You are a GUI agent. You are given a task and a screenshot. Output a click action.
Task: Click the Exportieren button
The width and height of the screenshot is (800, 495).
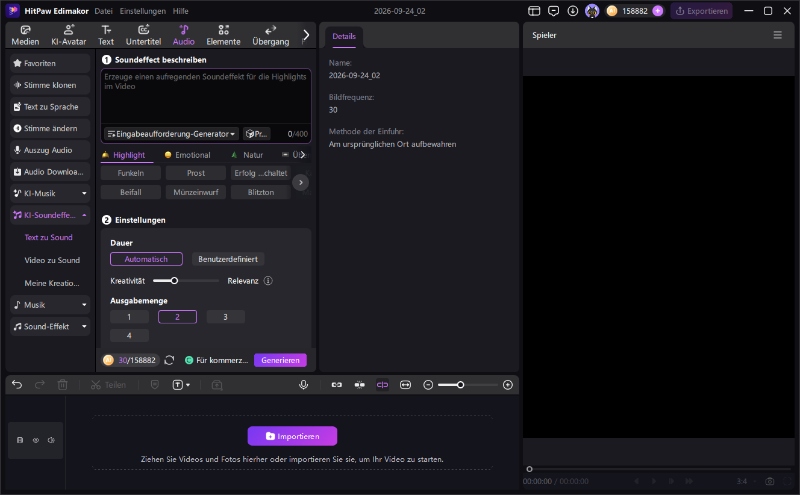point(702,11)
